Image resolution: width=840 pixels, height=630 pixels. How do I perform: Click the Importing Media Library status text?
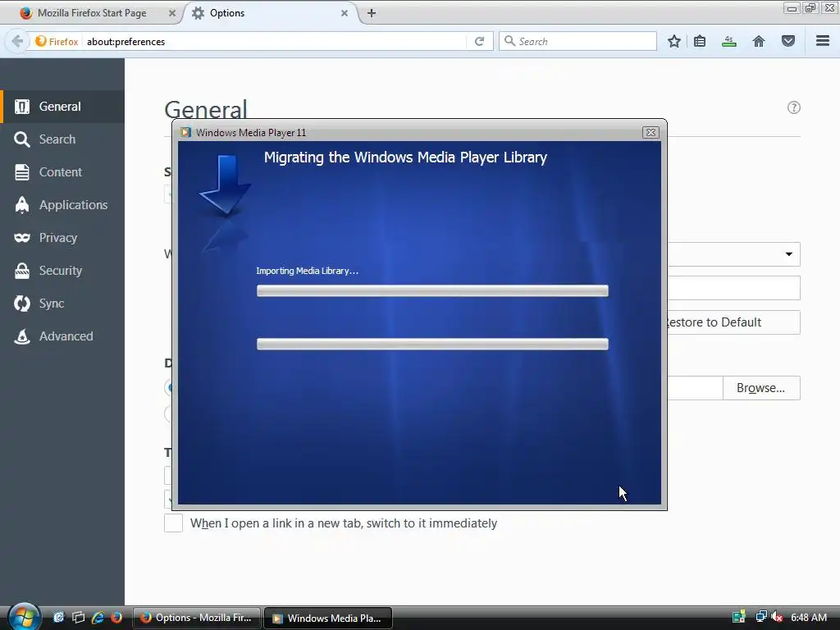(307, 271)
